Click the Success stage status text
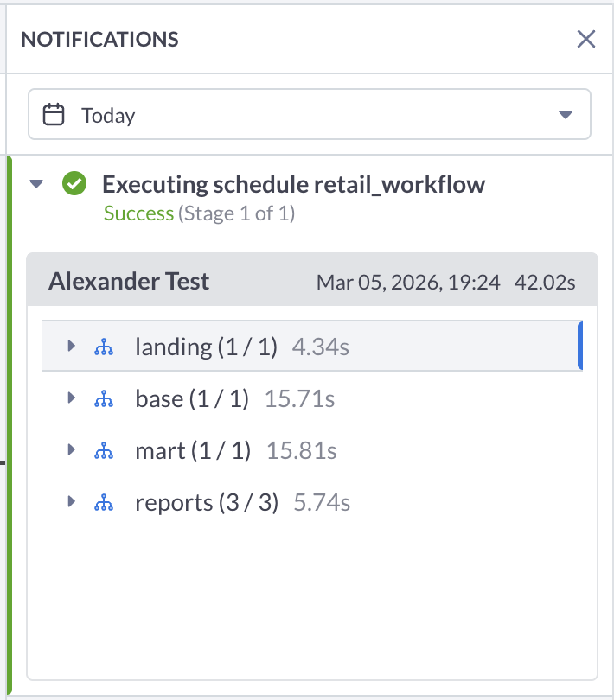 pos(138,213)
